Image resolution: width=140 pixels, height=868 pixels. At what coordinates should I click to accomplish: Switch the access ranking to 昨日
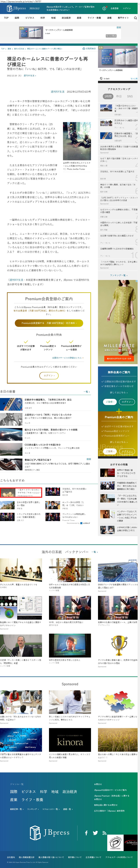119,96
